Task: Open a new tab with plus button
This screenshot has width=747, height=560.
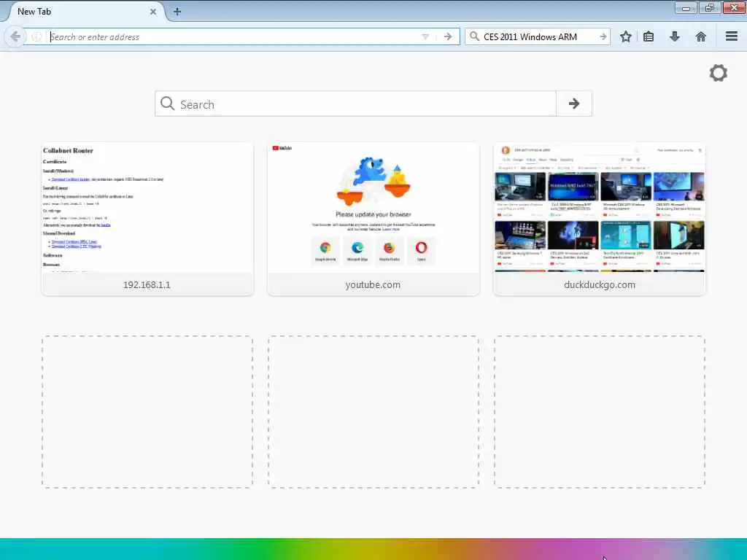Action: click(x=177, y=12)
